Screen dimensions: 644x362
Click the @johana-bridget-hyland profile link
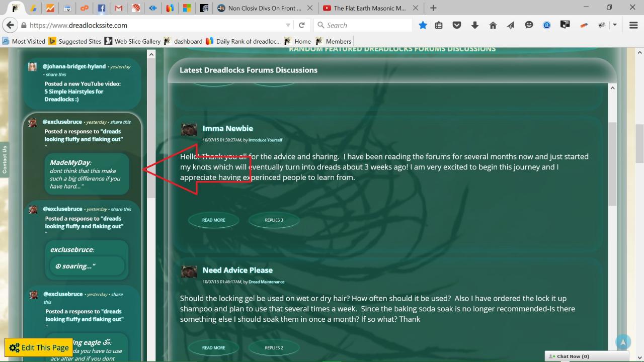click(74, 66)
